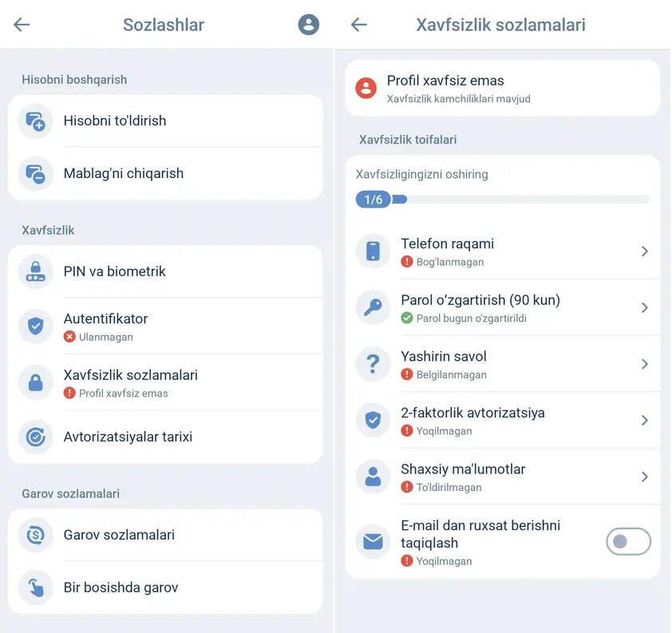672x633 pixels.
Task: Click the Telefon raqami phone icon
Action: [x=372, y=251]
